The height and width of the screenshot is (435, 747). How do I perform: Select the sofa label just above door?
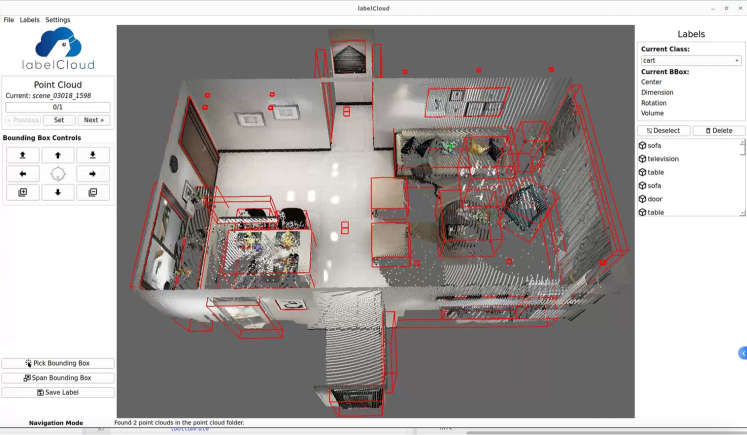click(654, 185)
